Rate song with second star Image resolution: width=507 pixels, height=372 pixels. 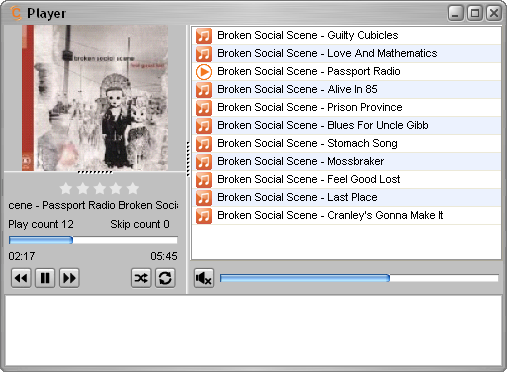tap(83, 188)
